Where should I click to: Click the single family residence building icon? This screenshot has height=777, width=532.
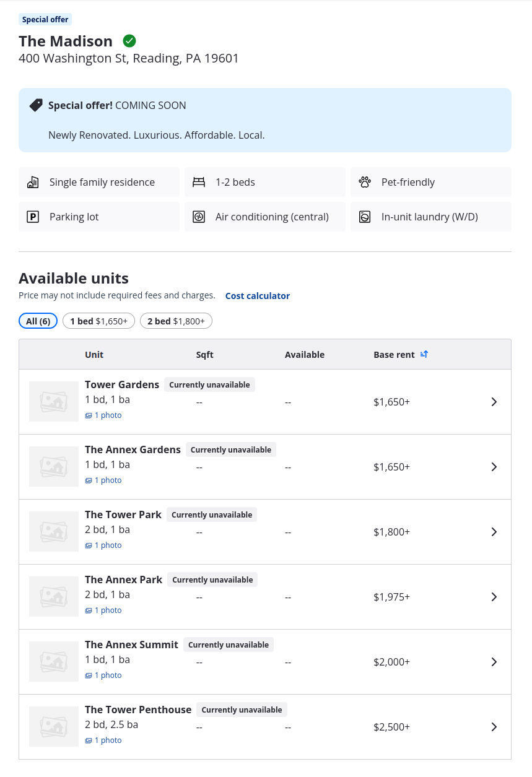pos(33,182)
